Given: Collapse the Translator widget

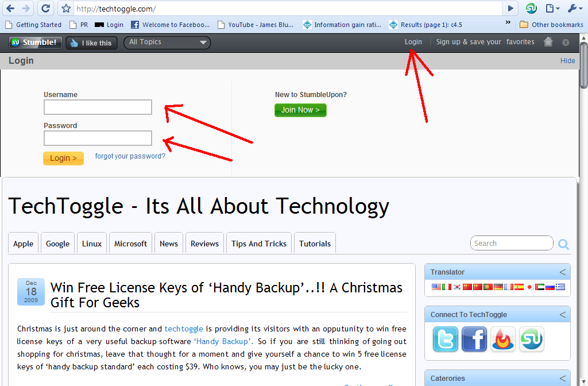Looking at the screenshot, I should [x=563, y=272].
